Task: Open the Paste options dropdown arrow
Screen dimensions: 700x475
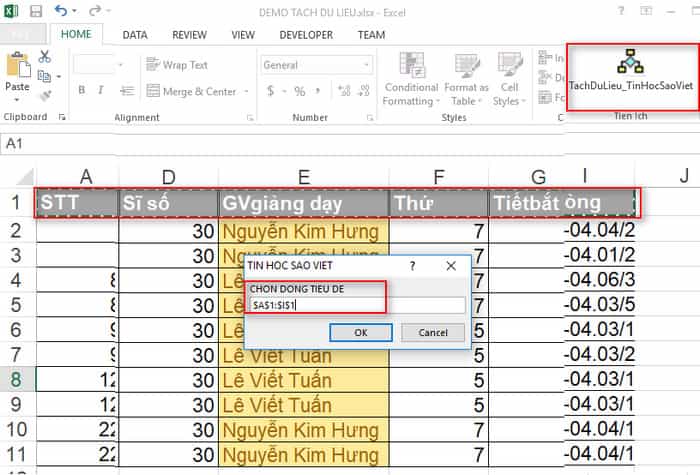Action: click(17, 100)
